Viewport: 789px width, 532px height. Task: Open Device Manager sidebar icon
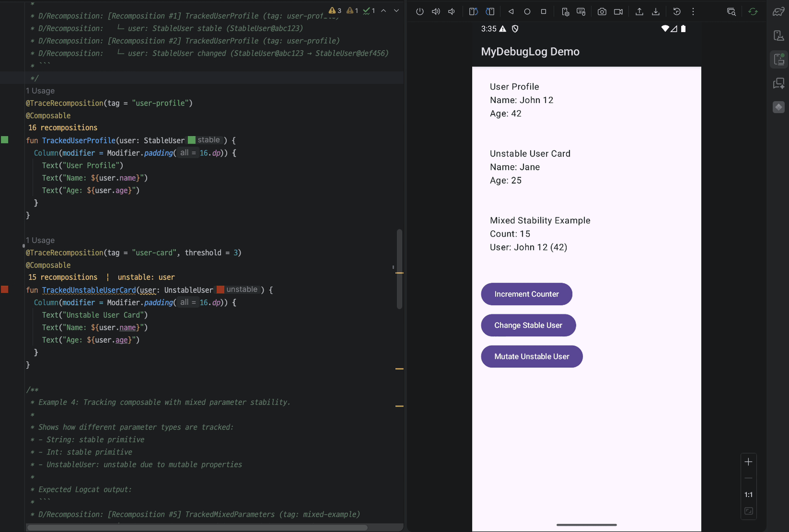point(779,35)
